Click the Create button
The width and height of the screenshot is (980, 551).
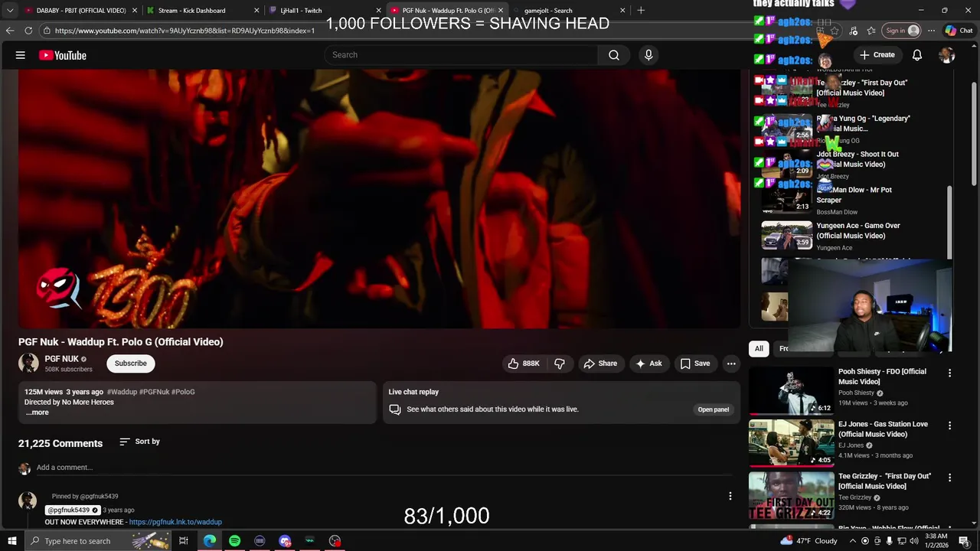coord(877,55)
